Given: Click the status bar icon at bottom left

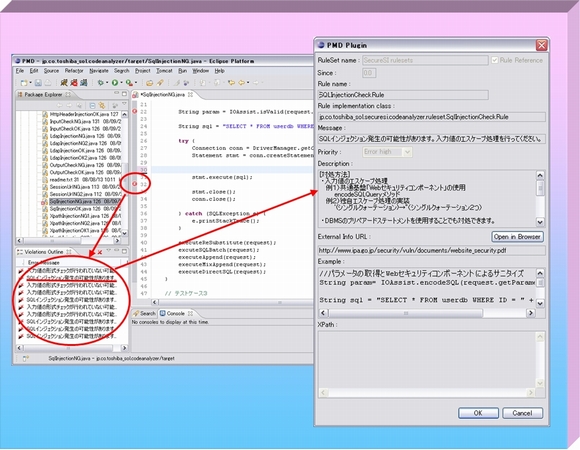Looking at the screenshot, I should pos(26,358).
